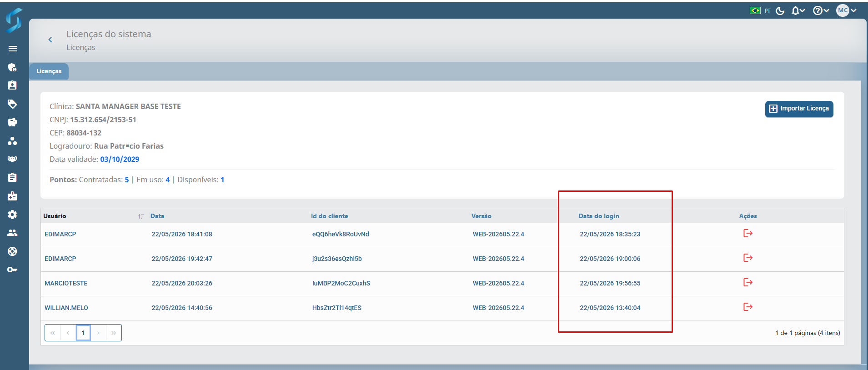Go to next page of pagination

[x=98, y=333]
